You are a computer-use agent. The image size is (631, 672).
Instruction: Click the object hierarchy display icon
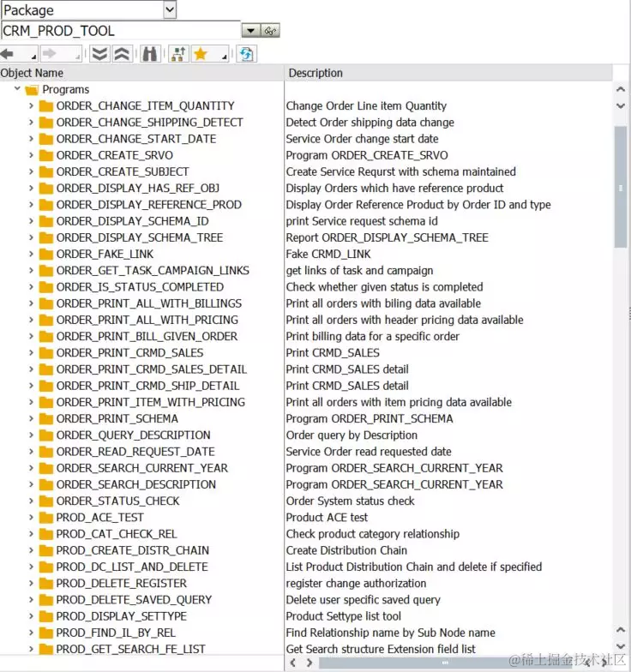[x=178, y=54]
